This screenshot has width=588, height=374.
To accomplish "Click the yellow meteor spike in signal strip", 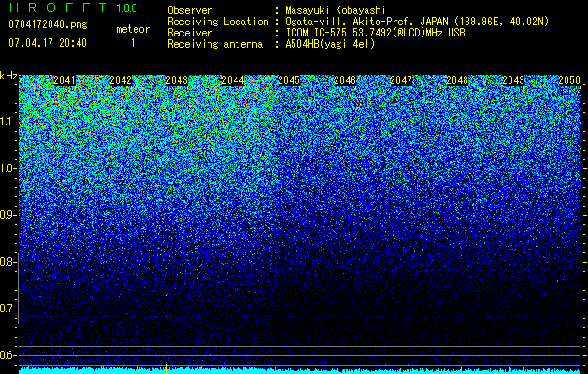I will [167, 368].
